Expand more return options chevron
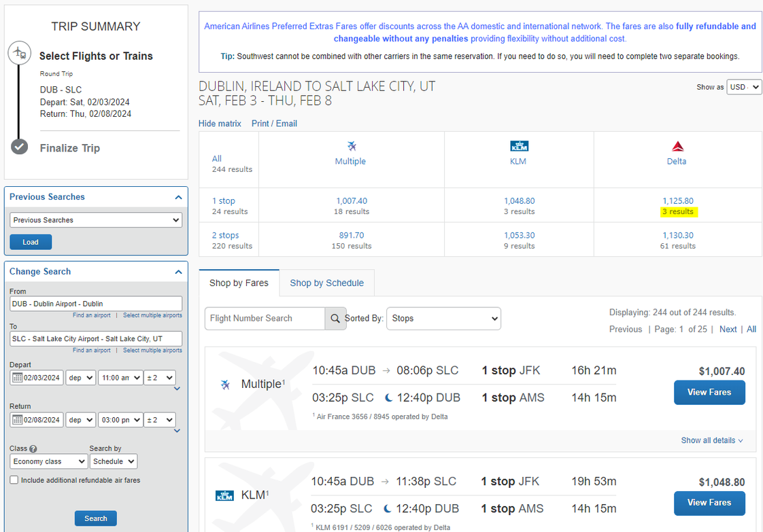 click(177, 430)
